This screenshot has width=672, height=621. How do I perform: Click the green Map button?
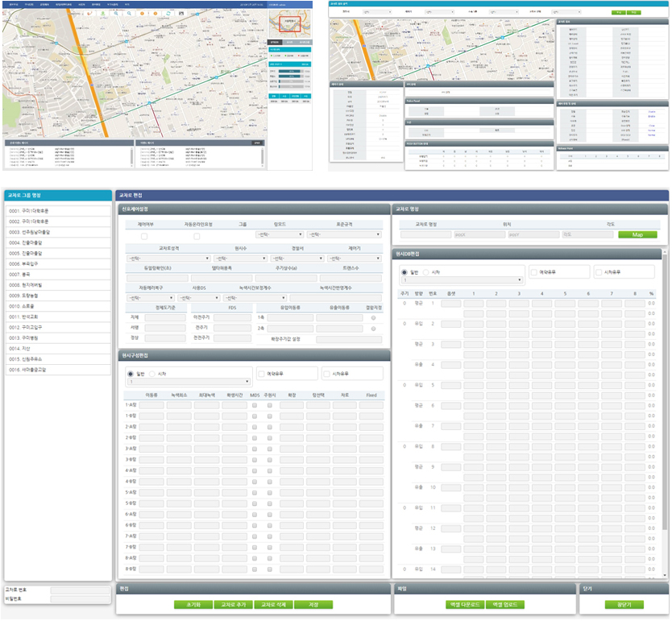pyautogui.click(x=637, y=234)
